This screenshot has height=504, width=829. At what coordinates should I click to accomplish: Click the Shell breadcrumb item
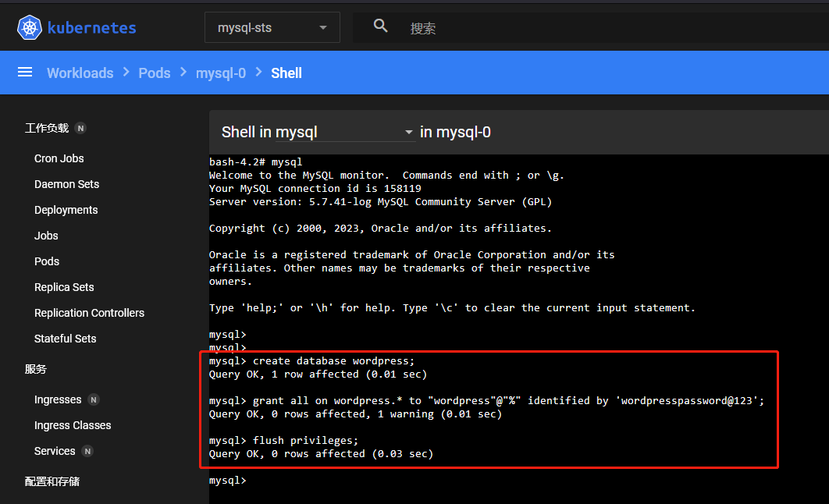tap(286, 73)
